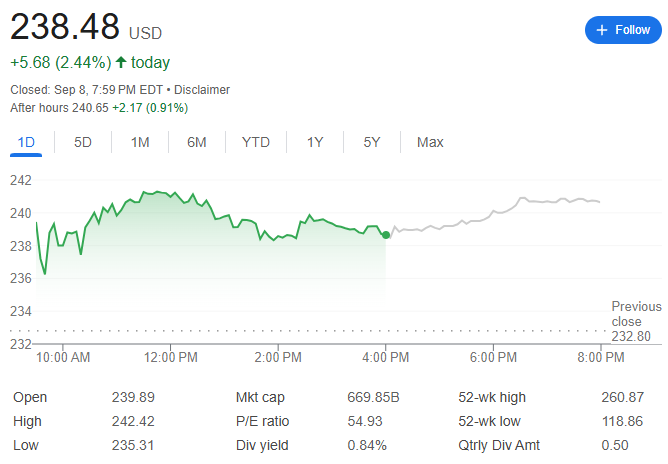Click the Qtrly Div Amt label
This screenshot has height=464, width=668.
pos(500,445)
